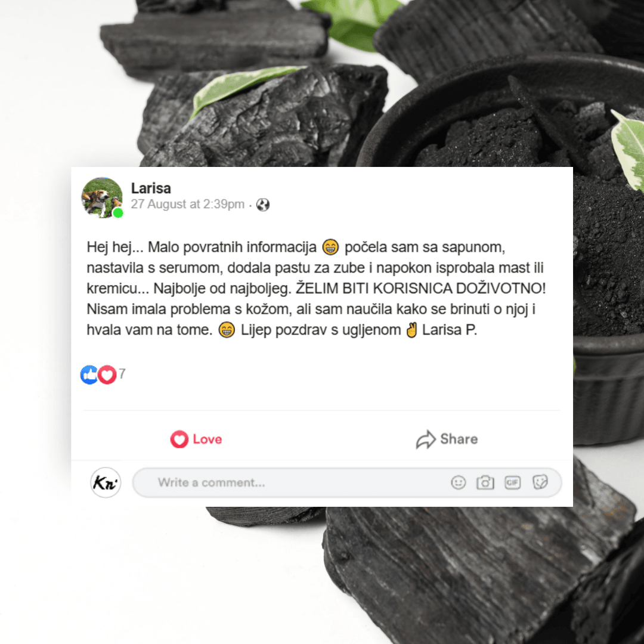
Task: Open the GIF picker
Action: click(513, 482)
